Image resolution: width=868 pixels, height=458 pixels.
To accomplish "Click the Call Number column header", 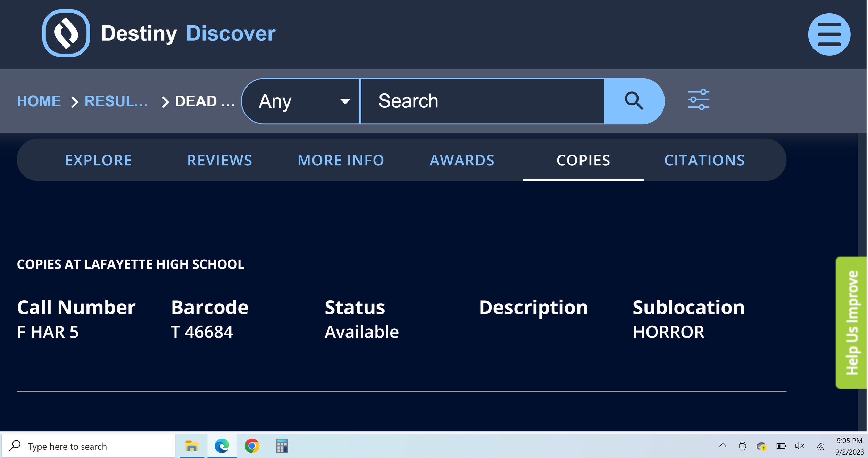I will tap(76, 307).
